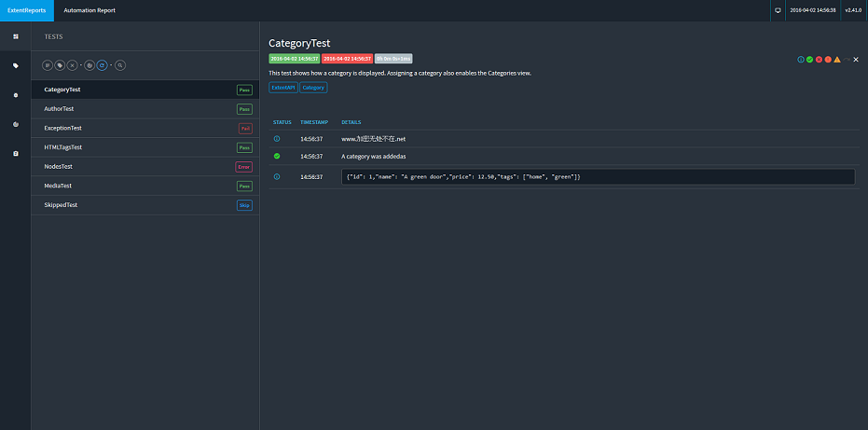Click the Category tag label

tap(313, 88)
